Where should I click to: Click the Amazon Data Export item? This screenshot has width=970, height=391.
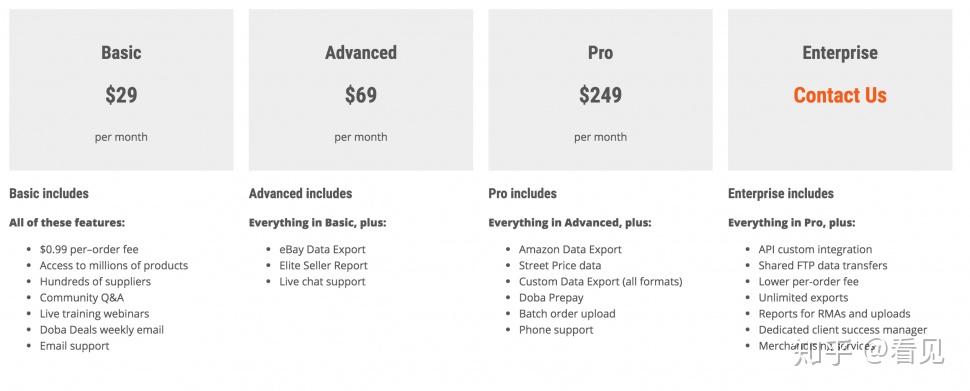pos(570,249)
